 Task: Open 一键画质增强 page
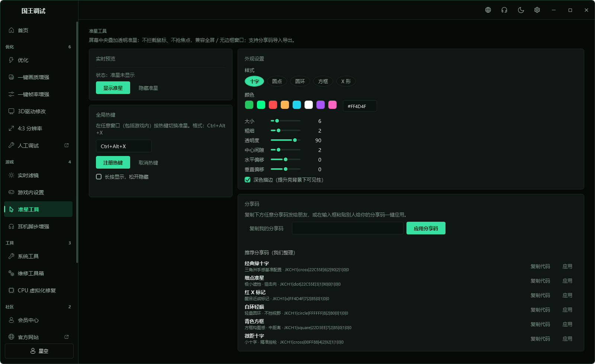(x=38, y=77)
